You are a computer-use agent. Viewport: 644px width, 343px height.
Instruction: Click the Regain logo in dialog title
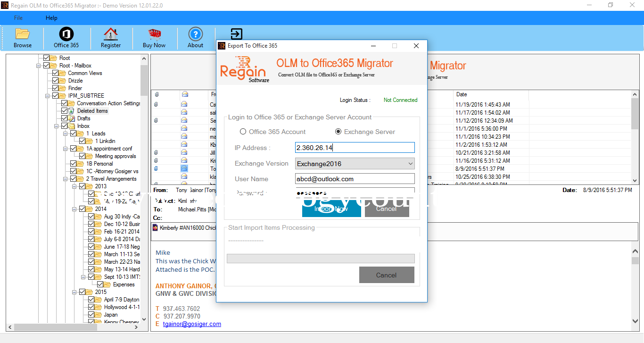(x=221, y=46)
